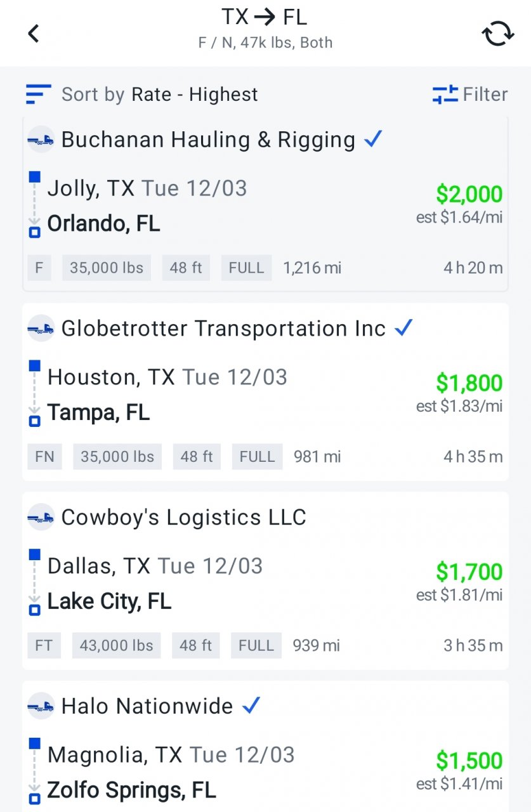The height and width of the screenshot is (812, 531).
Task: Tap verified checkmark beside Buchanan Hauling & Rigging
Action: [374, 138]
